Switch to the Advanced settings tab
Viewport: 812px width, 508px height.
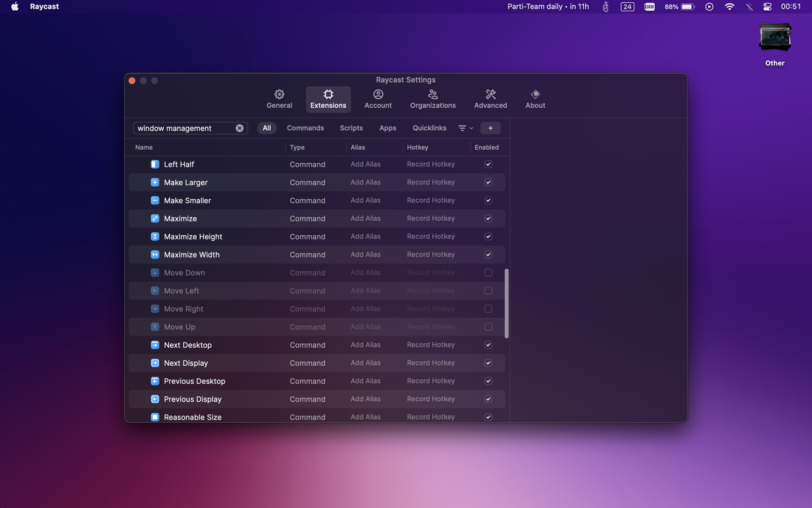(x=490, y=99)
